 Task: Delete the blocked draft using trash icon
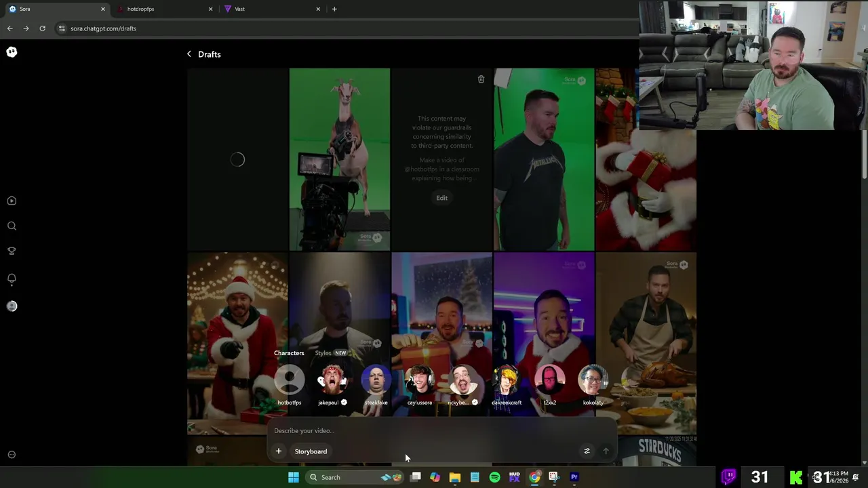pos(481,79)
